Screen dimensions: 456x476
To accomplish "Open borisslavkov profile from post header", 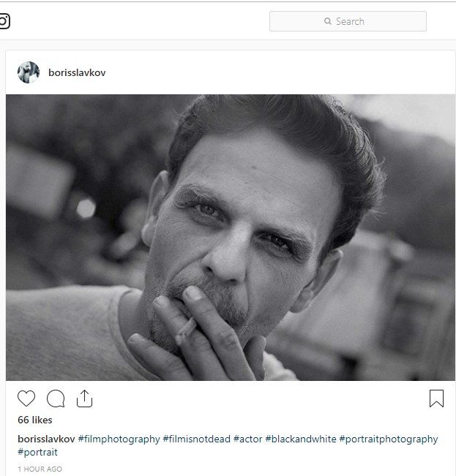I will tap(77, 73).
